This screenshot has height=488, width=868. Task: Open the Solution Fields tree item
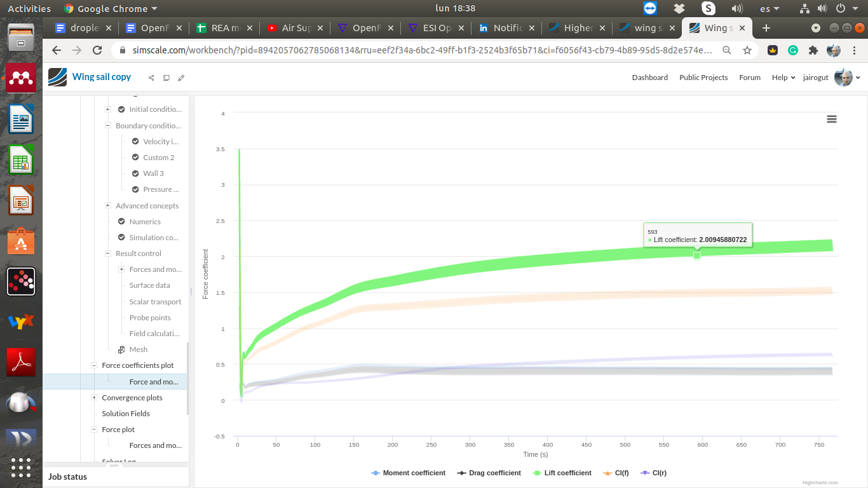tap(126, 414)
